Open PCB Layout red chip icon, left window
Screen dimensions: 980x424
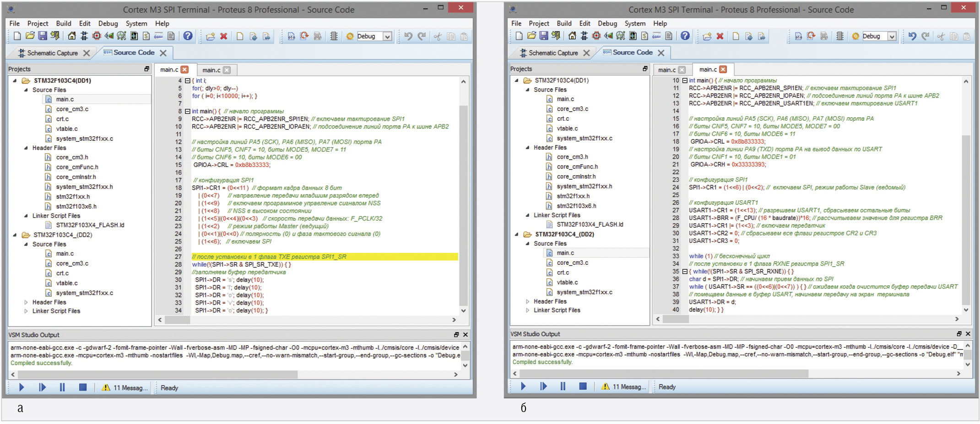pos(97,36)
